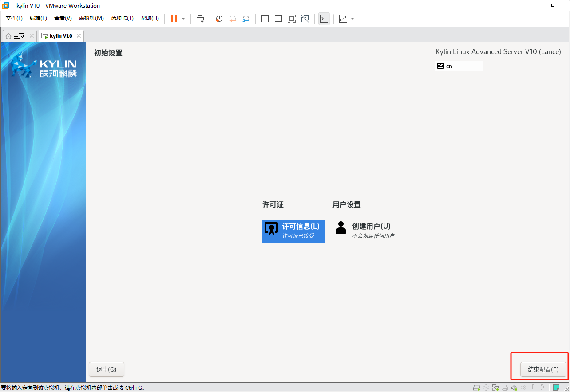Click the 初始设置 heading text
The width and height of the screenshot is (570, 392).
click(x=108, y=53)
